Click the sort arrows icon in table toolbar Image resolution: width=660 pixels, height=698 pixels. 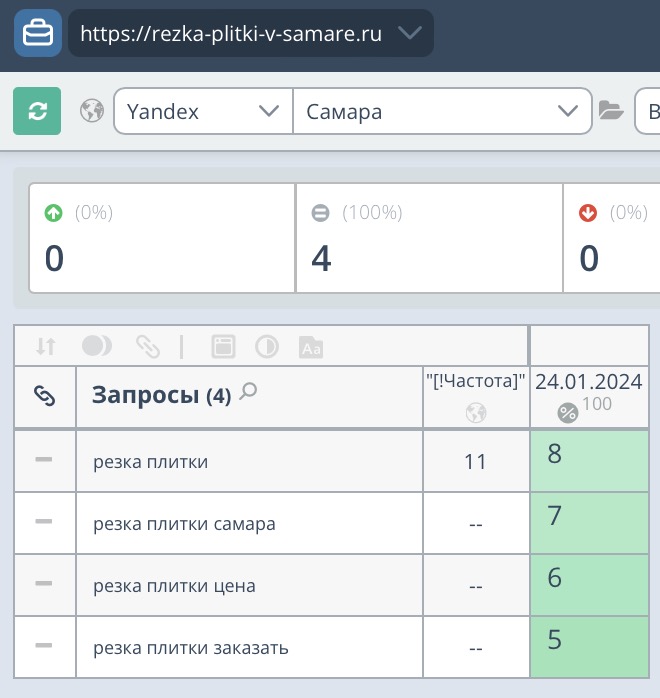coord(46,346)
